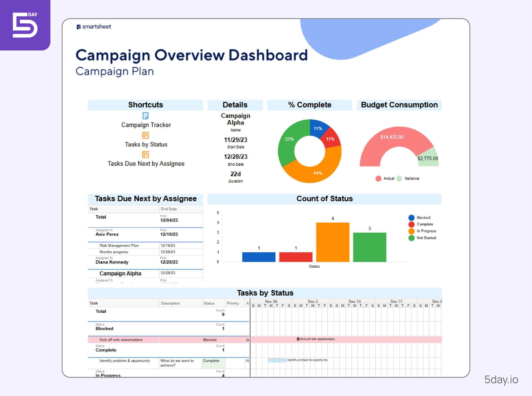Click the blue Blocked bar in chart
The image size is (532, 396).
point(259,257)
